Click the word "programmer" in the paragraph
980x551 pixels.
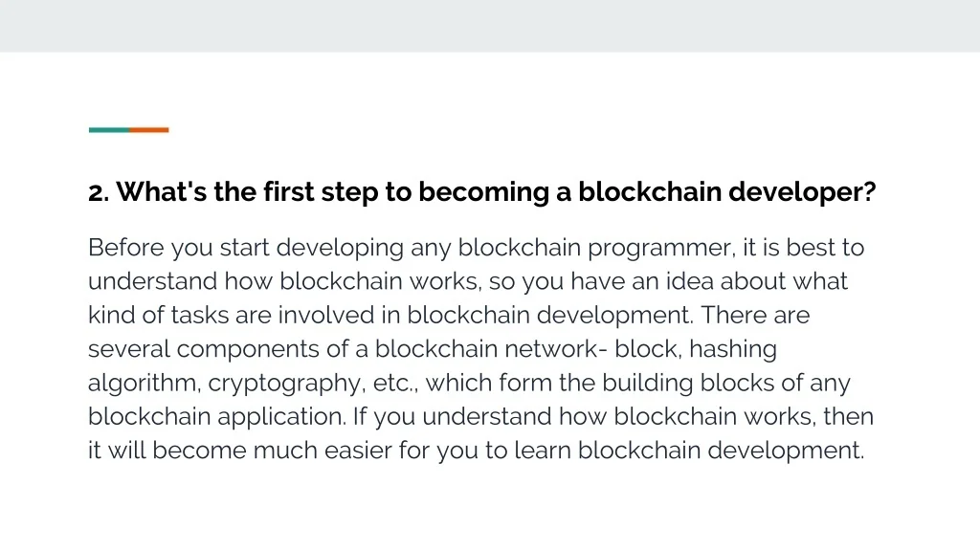tap(660, 249)
